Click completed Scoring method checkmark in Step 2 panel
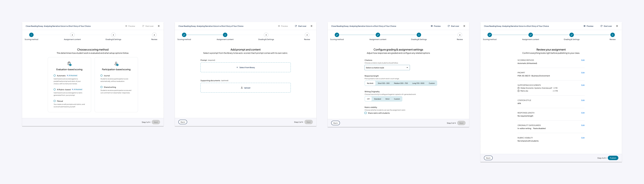The image size is (644, 184). [x=184, y=35]
